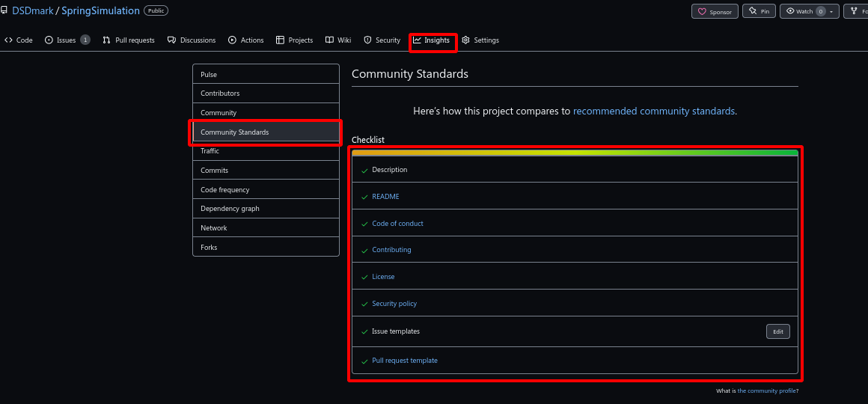
Task: Click the Checklist heading
Action: (x=368, y=140)
